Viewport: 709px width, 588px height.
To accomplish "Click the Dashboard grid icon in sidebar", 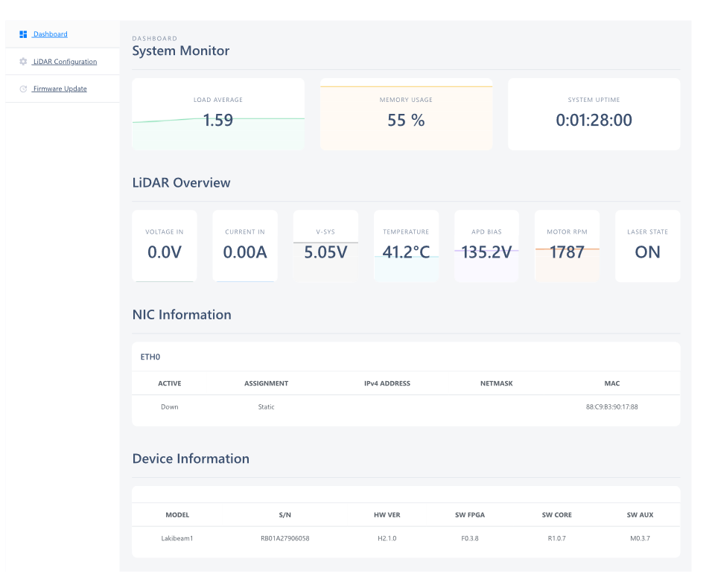I will point(23,34).
